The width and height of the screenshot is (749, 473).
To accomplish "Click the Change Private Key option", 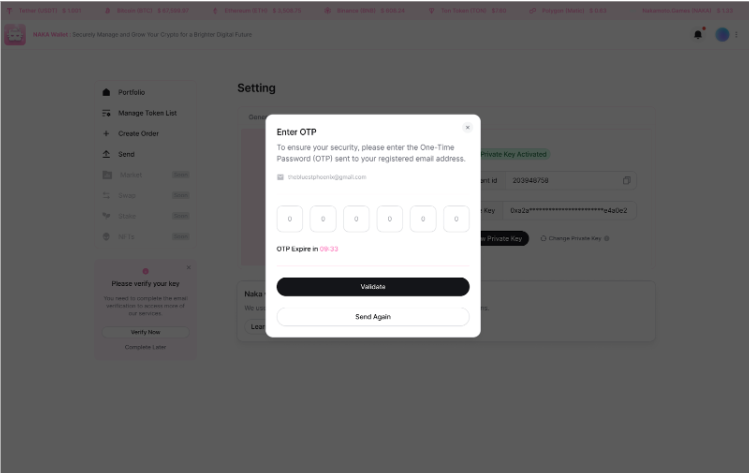I will pyautogui.click(x=575, y=238).
